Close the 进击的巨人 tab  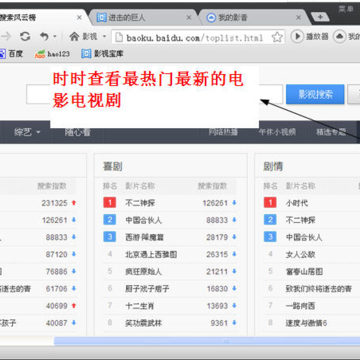(x=189, y=17)
